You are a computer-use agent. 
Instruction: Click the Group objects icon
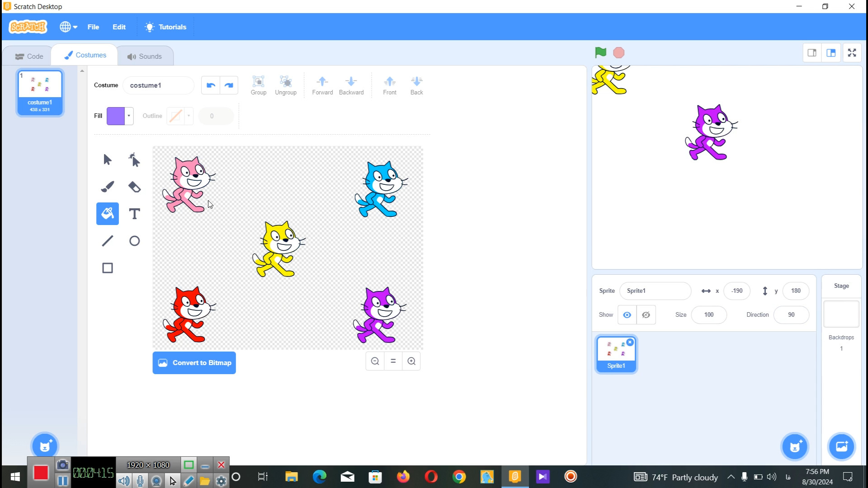[259, 85]
